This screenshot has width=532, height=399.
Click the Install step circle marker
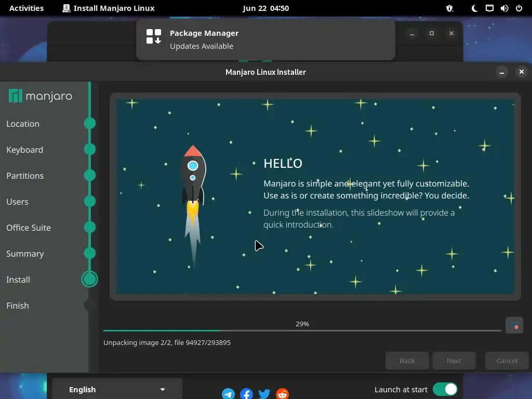89,279
